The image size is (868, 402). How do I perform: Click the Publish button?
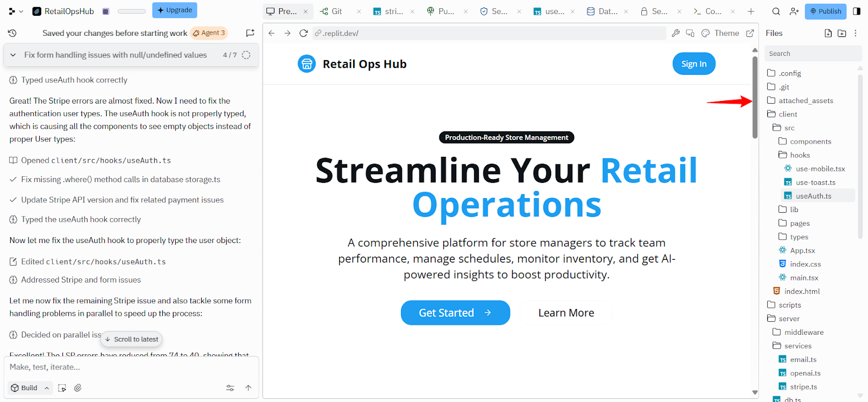tap(826, 11)
